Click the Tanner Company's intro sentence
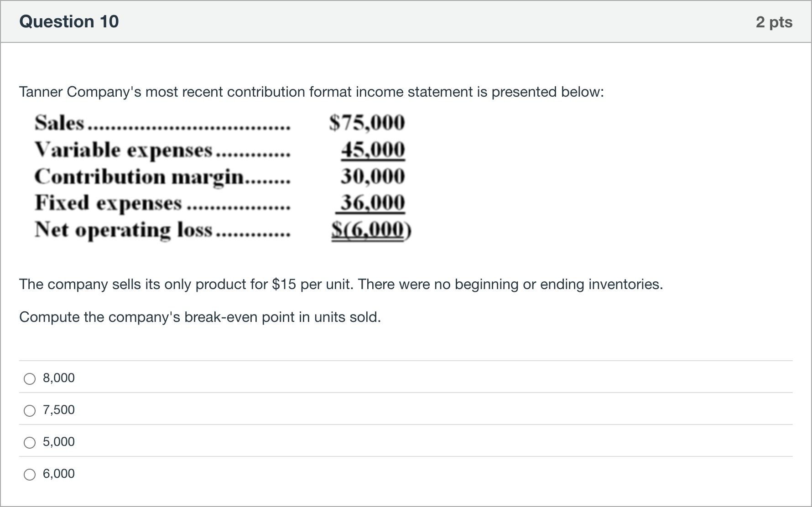The width and height of the screenshot is (812, 507). [x=312, y=92]
